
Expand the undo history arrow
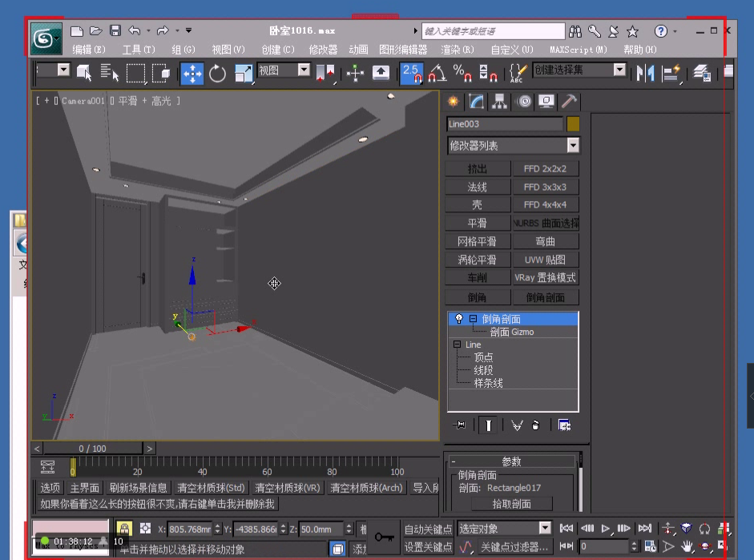pyautogui.click(x=148, y=31)
